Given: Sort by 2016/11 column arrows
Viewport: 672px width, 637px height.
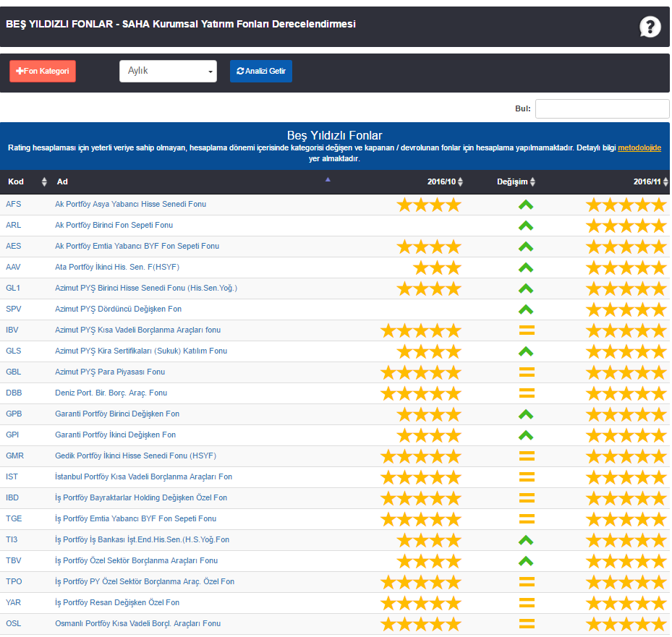Looking at the screenshot, I should [x=665, y=181].
